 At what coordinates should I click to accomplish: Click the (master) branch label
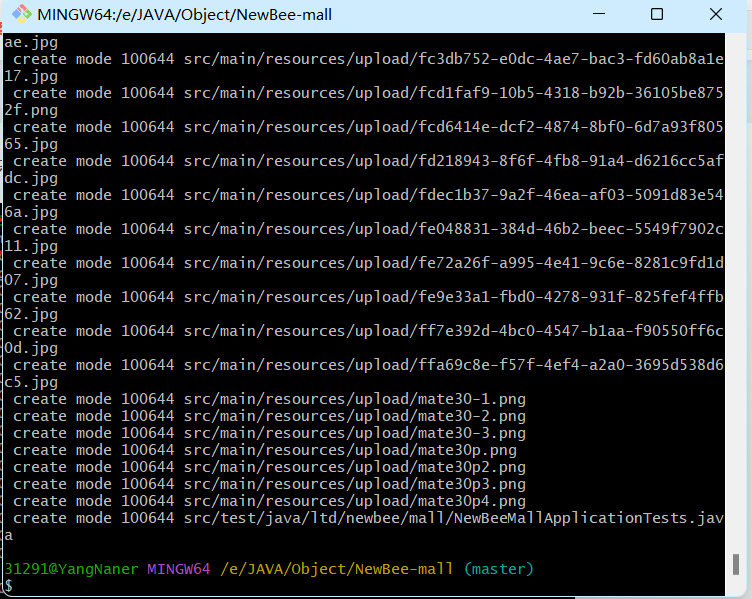click(x=499, y=568)
